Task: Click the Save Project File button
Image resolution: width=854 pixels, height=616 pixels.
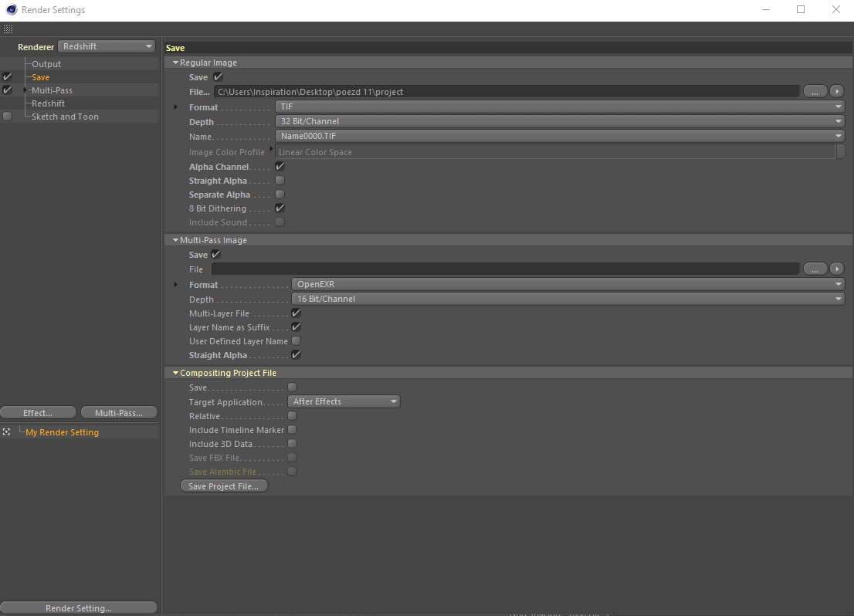Action: point(224,486)
